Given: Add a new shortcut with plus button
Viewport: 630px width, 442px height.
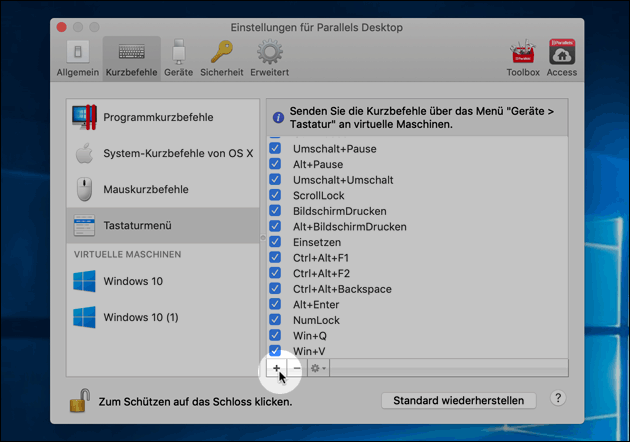Looking at the screenshot, I should [x=276, y=368].
